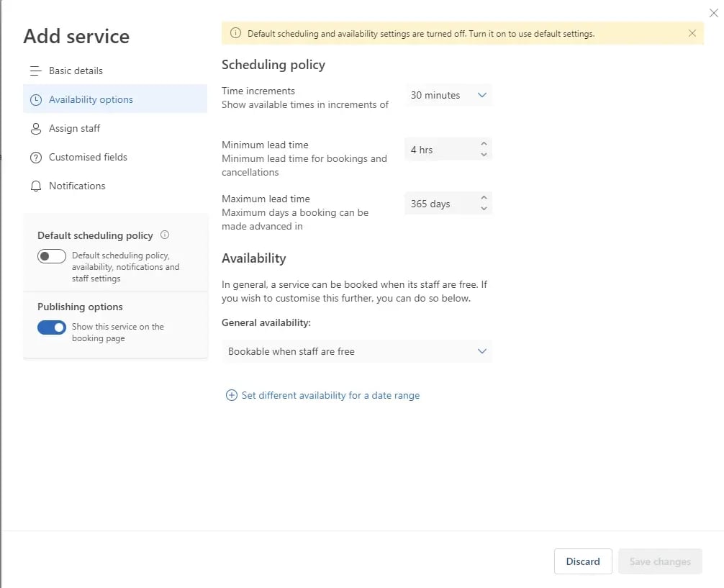Viewport: 724px width, 588px height.
Task: Enable the Default scheduling policy toggle
Action: (x=51, y=255)
